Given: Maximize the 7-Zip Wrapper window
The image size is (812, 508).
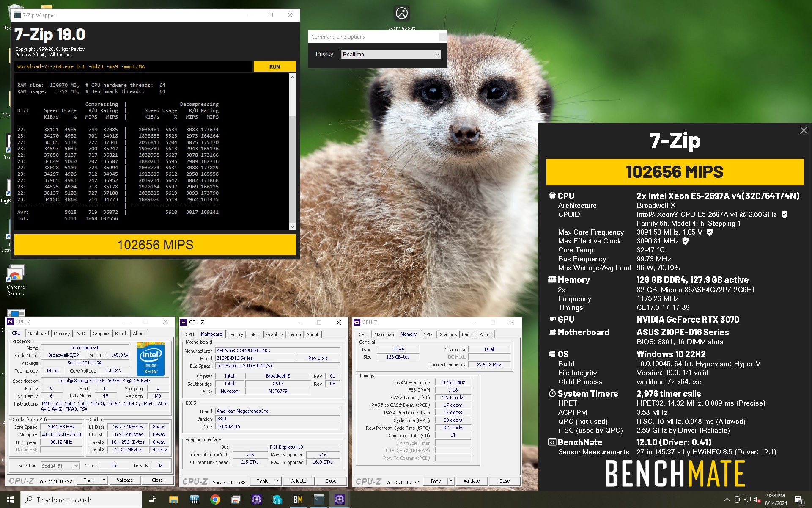Looking at the screenshot, I should [271, 15].
